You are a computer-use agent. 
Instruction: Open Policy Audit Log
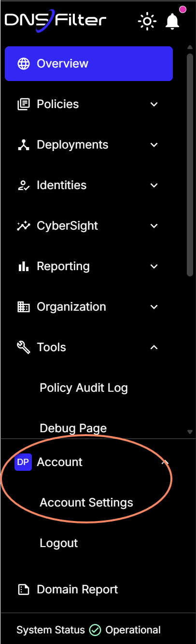tap(84, 388)
